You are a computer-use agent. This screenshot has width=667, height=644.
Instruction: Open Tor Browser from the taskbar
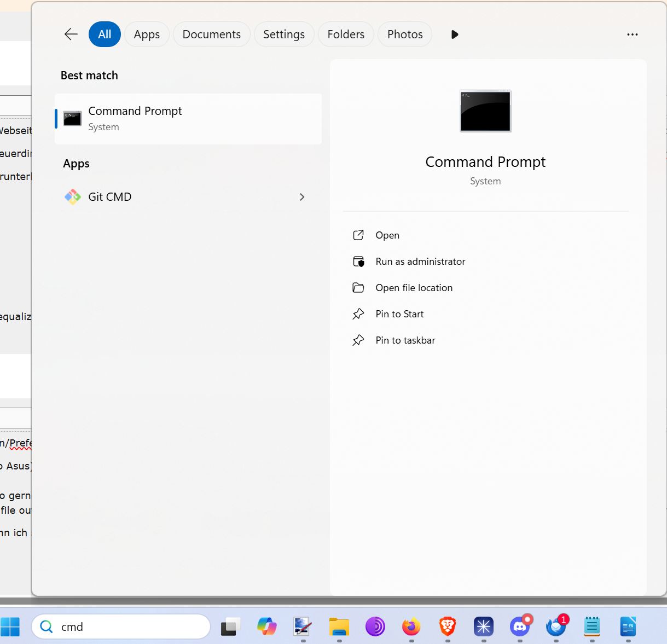(375, 626)
